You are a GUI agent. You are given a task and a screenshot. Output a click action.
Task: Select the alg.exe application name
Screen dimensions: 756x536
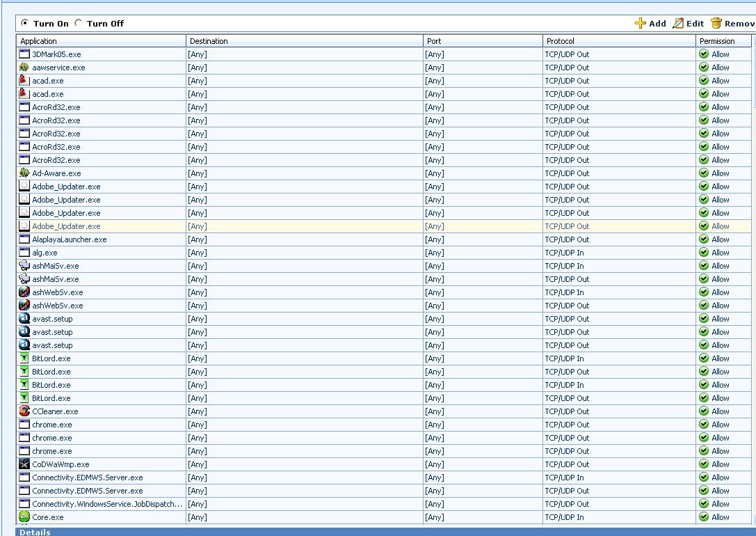[45, 253]
